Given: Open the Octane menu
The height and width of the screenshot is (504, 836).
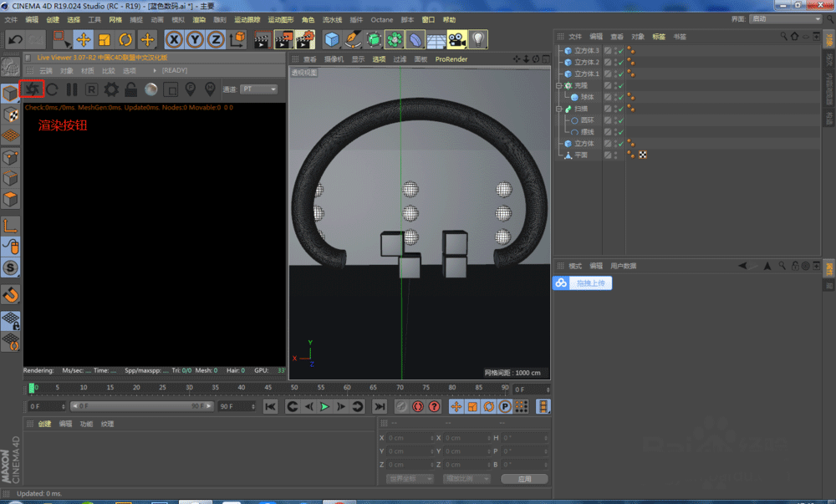Looking at the screenshot, I should pyautogui.click(x=381, y=18).
